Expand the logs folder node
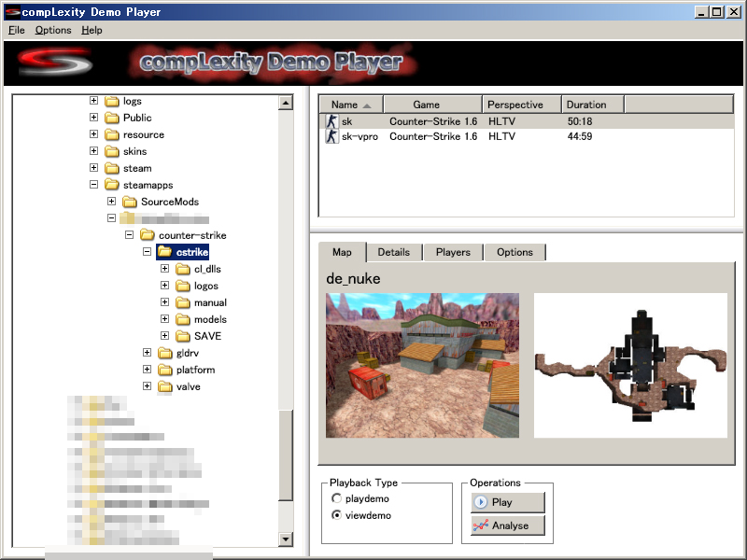Viewport: 747px width, 560px height. pos(94,101)
